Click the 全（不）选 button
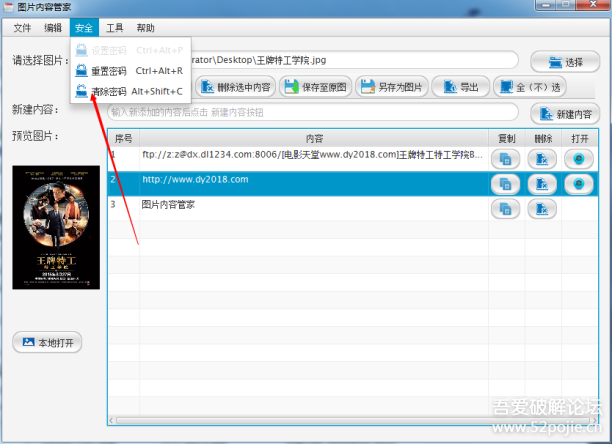 530,87
